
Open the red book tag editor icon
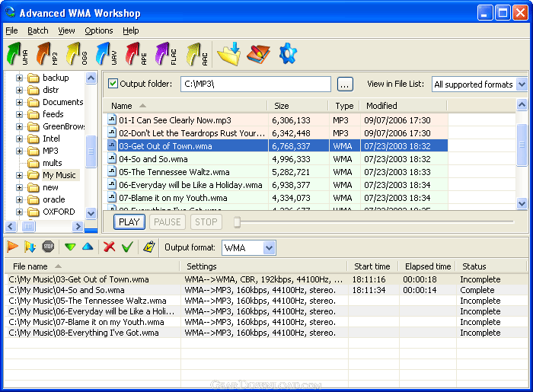258,54
